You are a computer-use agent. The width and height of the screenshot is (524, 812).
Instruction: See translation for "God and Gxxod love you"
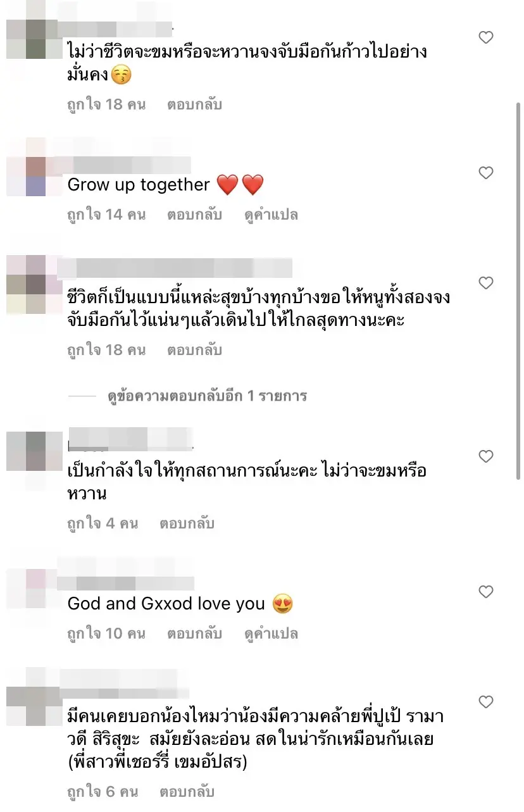tap(271, 634)
